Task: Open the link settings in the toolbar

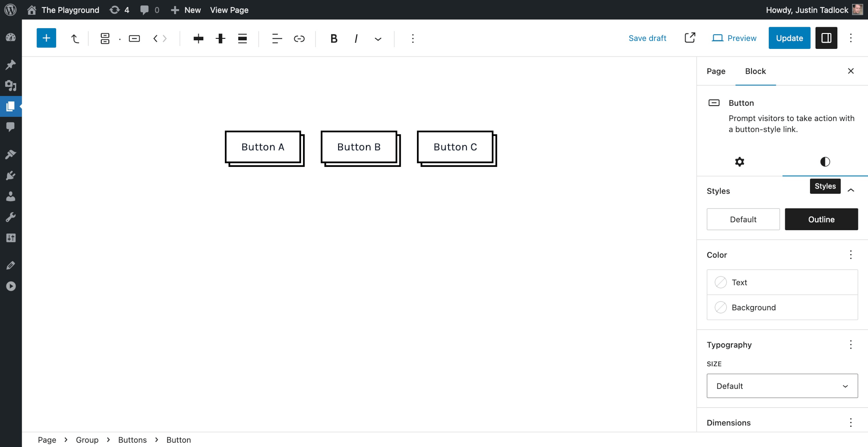Action: [x=299, y=38]
